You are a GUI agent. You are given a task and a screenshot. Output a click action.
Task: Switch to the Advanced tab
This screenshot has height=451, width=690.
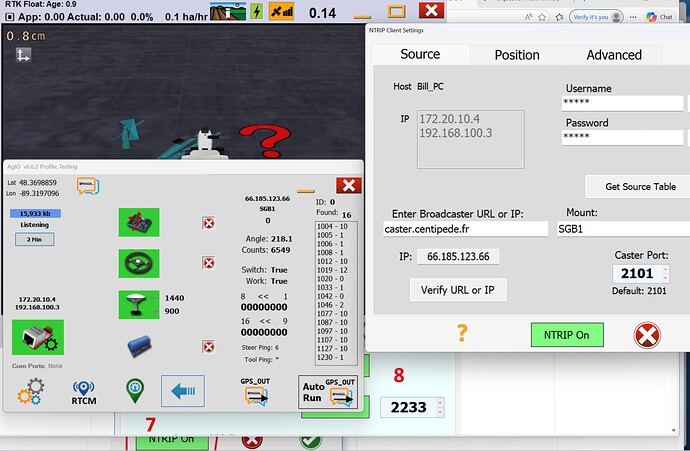pos(614,55)
